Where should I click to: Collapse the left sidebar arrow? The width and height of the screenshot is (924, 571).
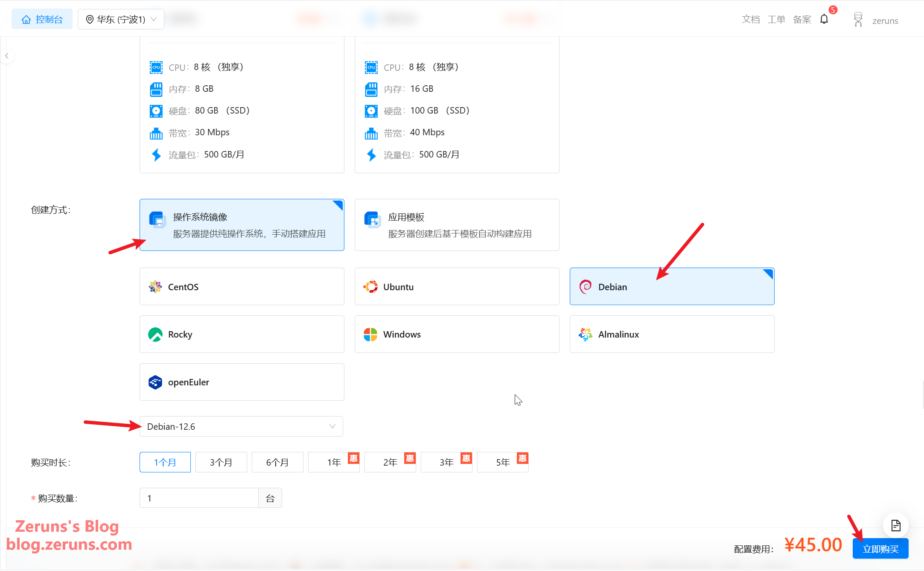(7, 56)
